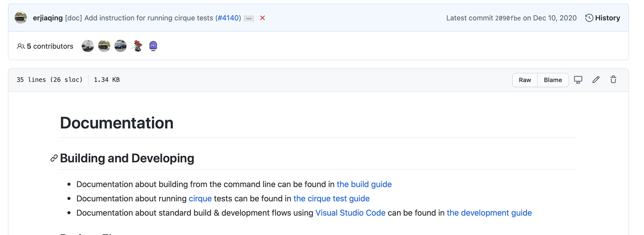
Task: Open the purple ghost contributor avatar
Action: click(x=153, y=46)
